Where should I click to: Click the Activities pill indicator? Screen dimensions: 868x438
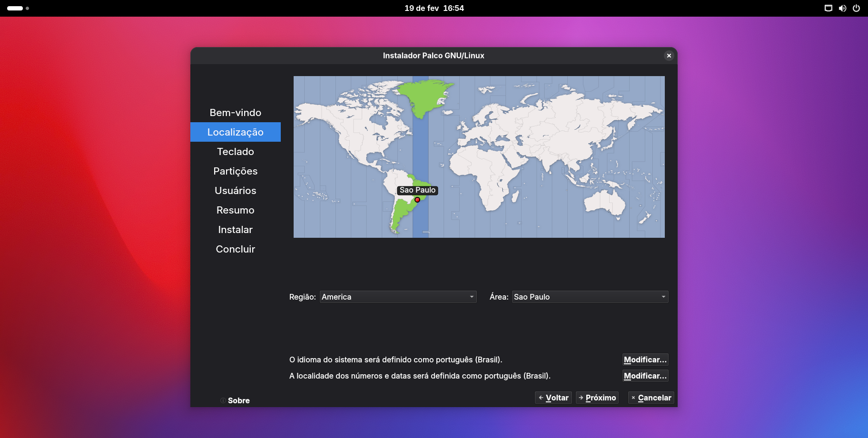point(15,8)
